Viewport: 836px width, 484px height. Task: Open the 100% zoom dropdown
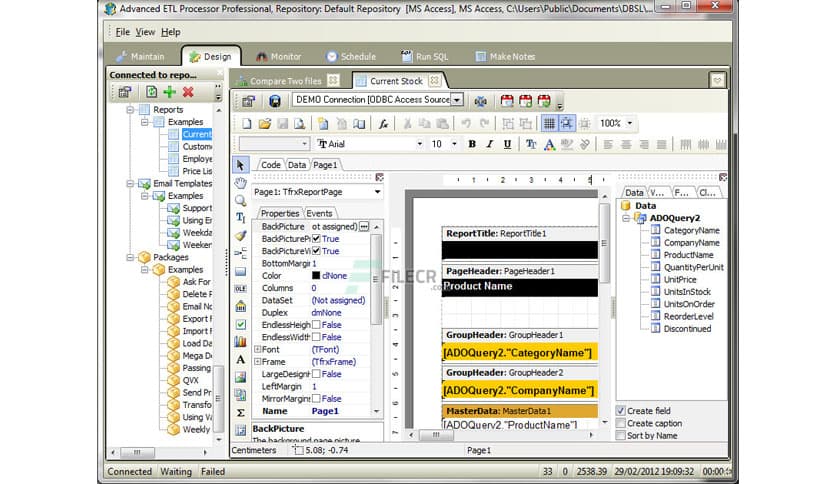coord(630,124)
